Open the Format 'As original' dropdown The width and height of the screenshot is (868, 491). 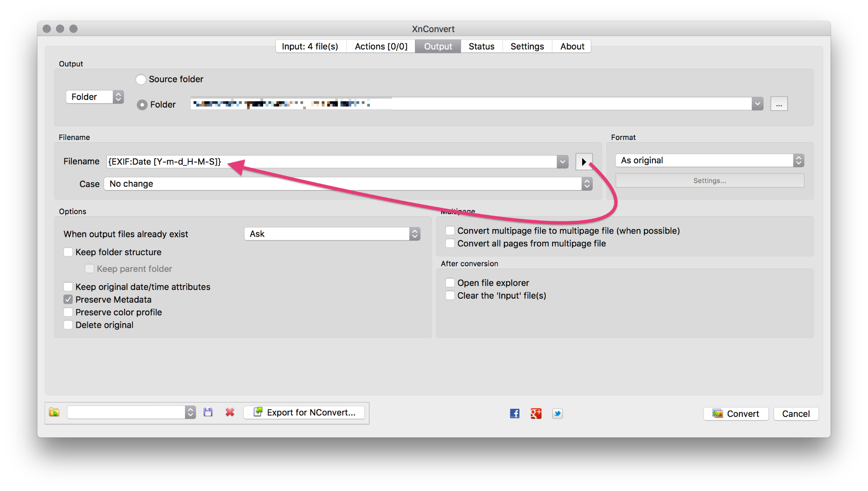[710, 160]
